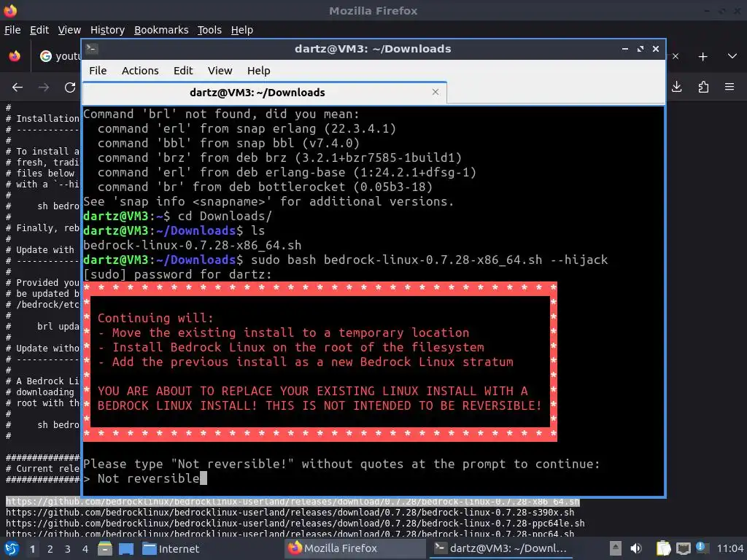Viewport: 747px width, 560px height.
Task: Switch to workspace 1
Action: click(x=32, y=549)
